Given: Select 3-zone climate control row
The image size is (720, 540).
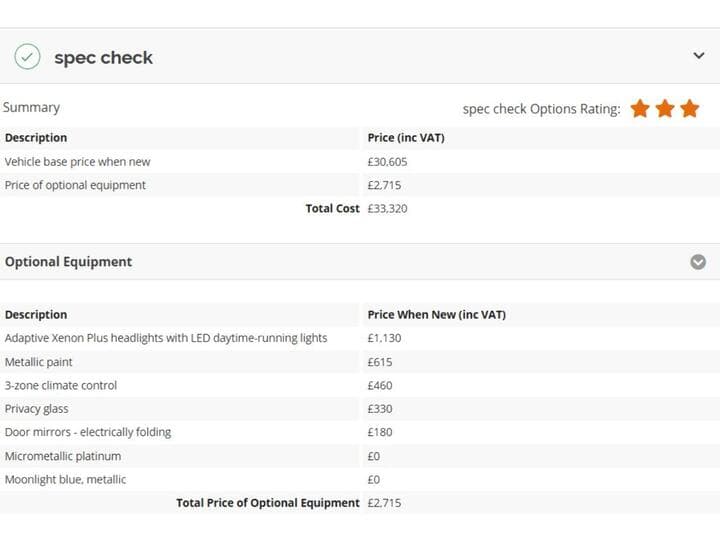Looking at the screenshot, I should coord(360,385).
